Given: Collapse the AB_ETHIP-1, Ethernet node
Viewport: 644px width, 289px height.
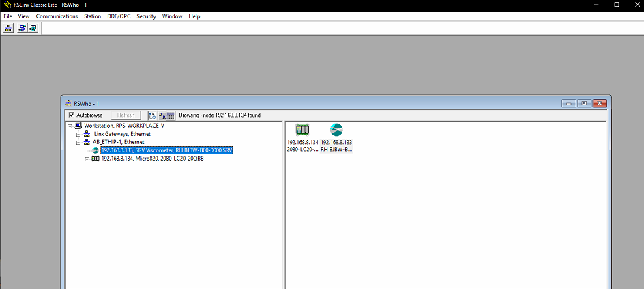Looking at the screenshot, I should coord(79,143).
